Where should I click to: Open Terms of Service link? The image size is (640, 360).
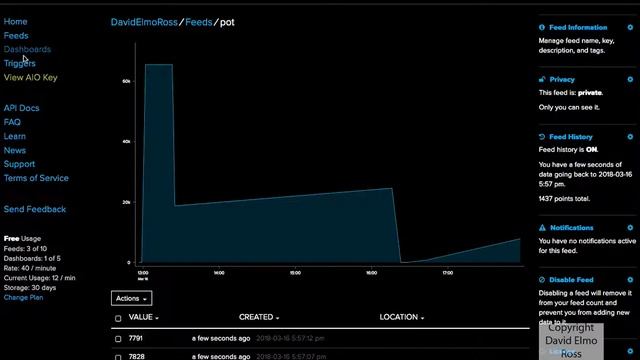pyautogui.click(x=36, y=178)
